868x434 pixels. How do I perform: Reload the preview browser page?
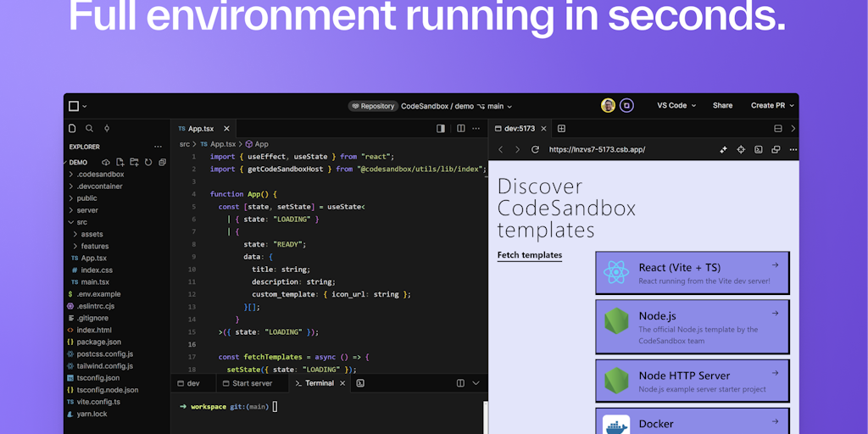pos(535,149)
